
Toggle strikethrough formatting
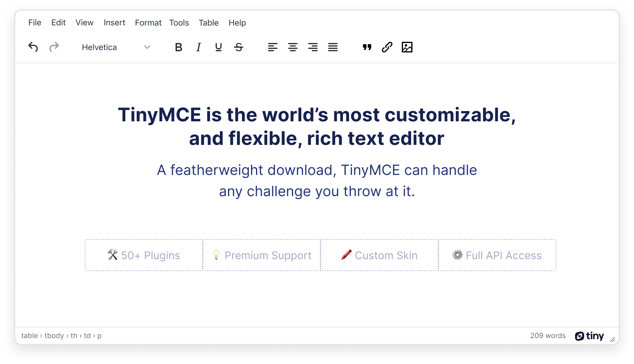point(239,47)
